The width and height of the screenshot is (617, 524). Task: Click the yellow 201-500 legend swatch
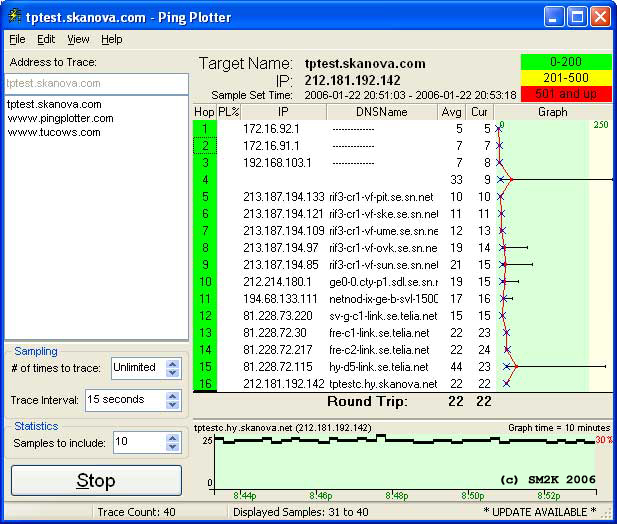tap(566, 78)
